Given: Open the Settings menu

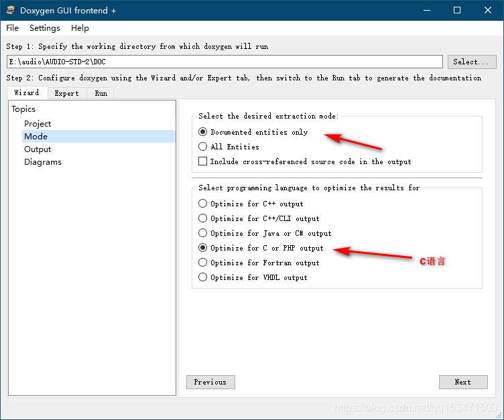Looking at the screenshot, I should [45, 28].
